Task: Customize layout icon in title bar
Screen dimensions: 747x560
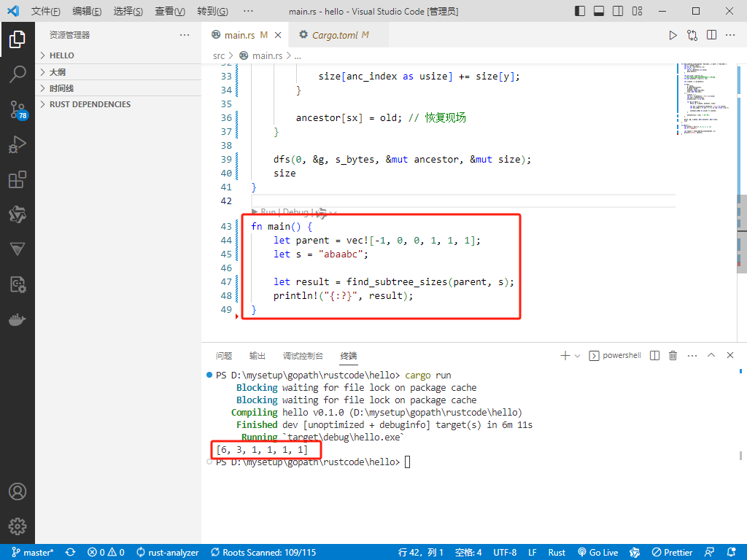Action: (637, 11)
